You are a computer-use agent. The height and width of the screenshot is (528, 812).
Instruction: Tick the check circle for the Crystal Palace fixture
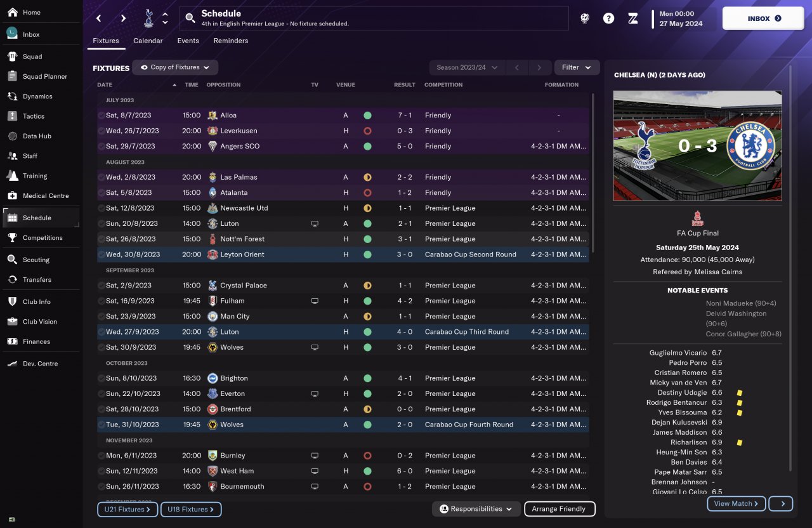(101, 286)
